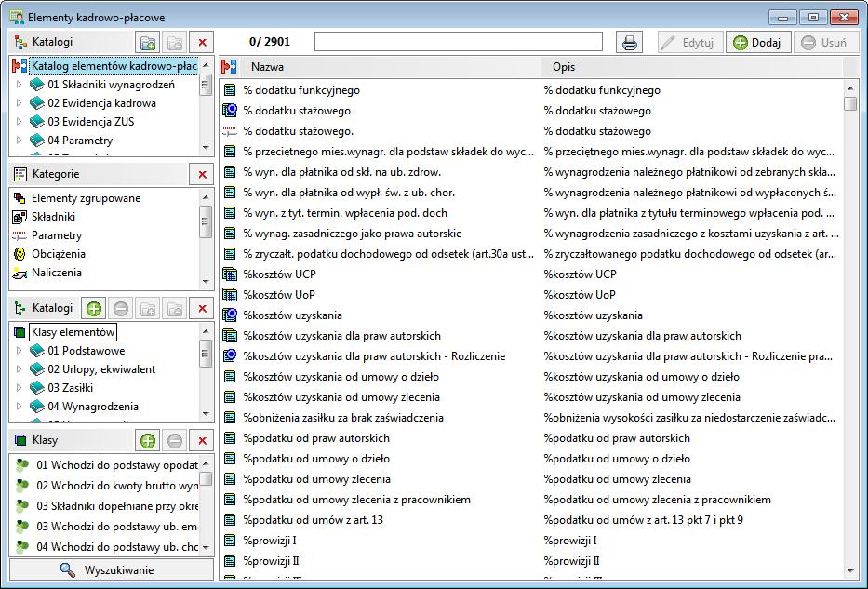Image resolution: width=868 pixels, height=589 pixels.
Task: Click icon of %kosztów uzyskania row
Action: coord(230,315)
